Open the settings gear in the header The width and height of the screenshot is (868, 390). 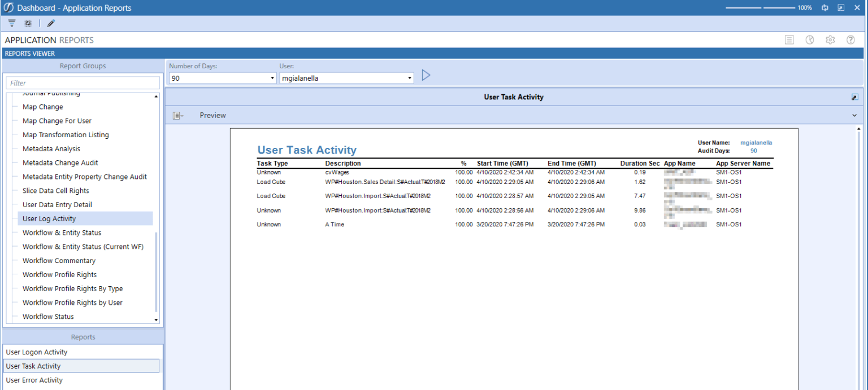(830, 40)
